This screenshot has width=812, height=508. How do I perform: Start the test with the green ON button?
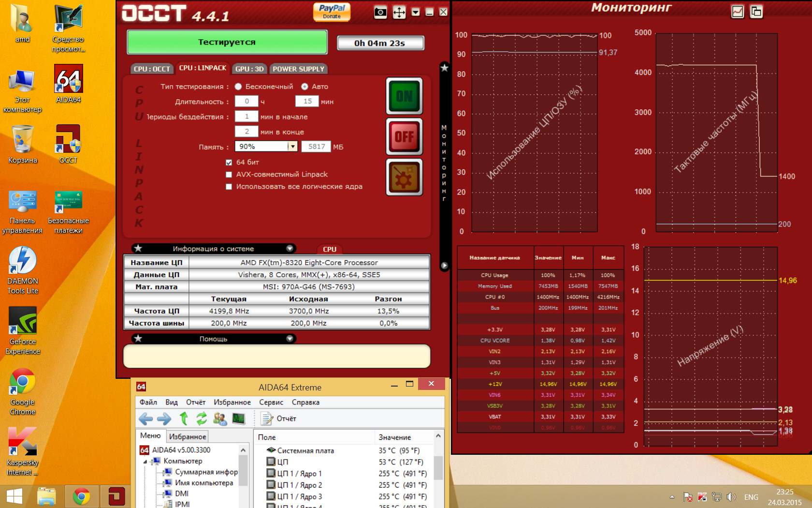click(405, 96)
